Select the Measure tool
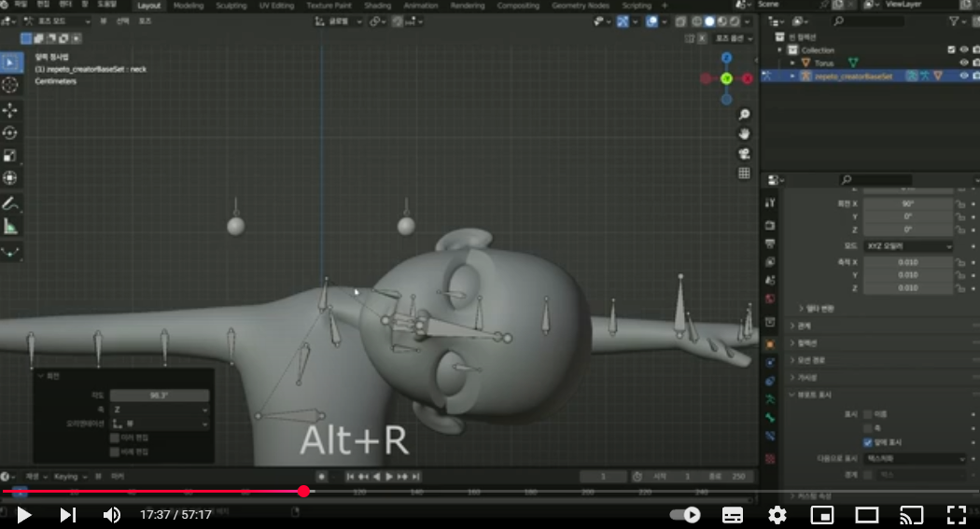980x529 pixels. click(x=10, y=227)
